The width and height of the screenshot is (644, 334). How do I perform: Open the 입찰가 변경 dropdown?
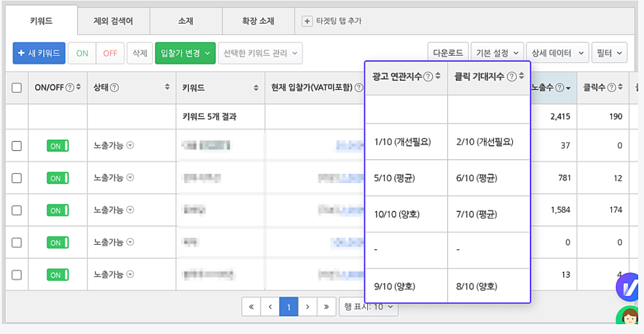(x=185, y=53)
